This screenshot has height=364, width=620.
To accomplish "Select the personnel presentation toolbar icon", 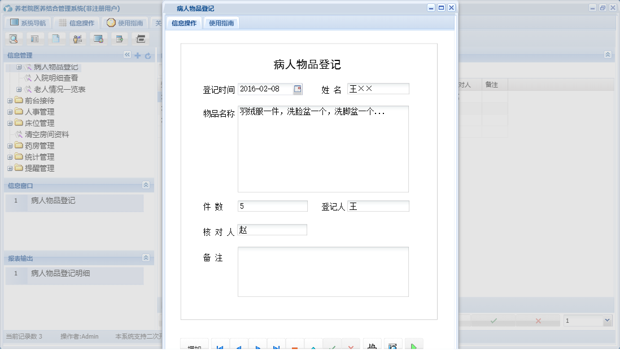I will (77, 38).
